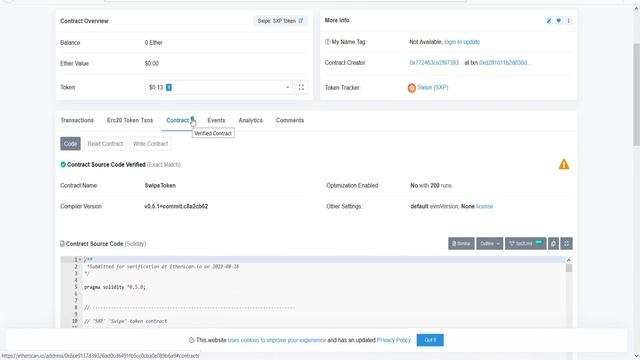Click the 0 Ether balance value
This screenshot has width=640, height=360.
tap(153, 42)
